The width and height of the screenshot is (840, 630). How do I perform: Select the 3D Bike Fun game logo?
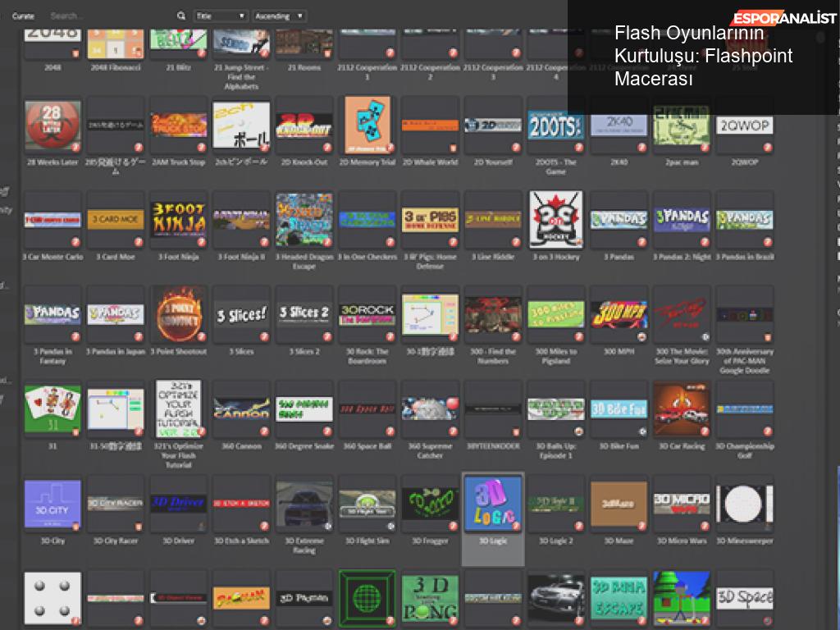click(x=619, y=409)
